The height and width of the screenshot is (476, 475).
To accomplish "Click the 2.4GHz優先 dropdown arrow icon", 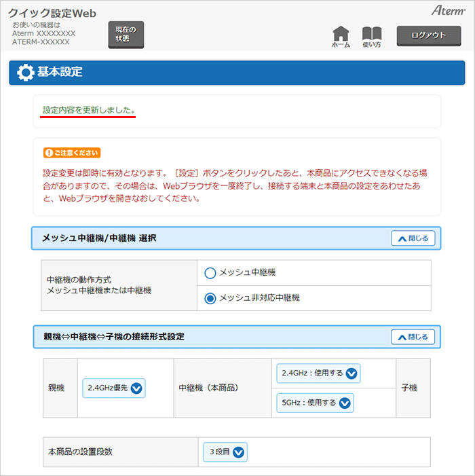I will (136, 388).
